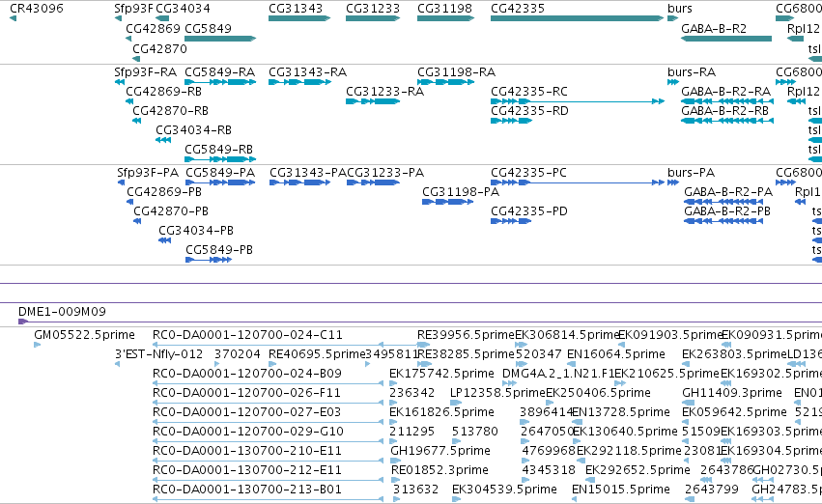Click the Sfp93F-PA protein label
Image resolution: width=822 pixels, height=504 pixels.
(x=148, y=173)
